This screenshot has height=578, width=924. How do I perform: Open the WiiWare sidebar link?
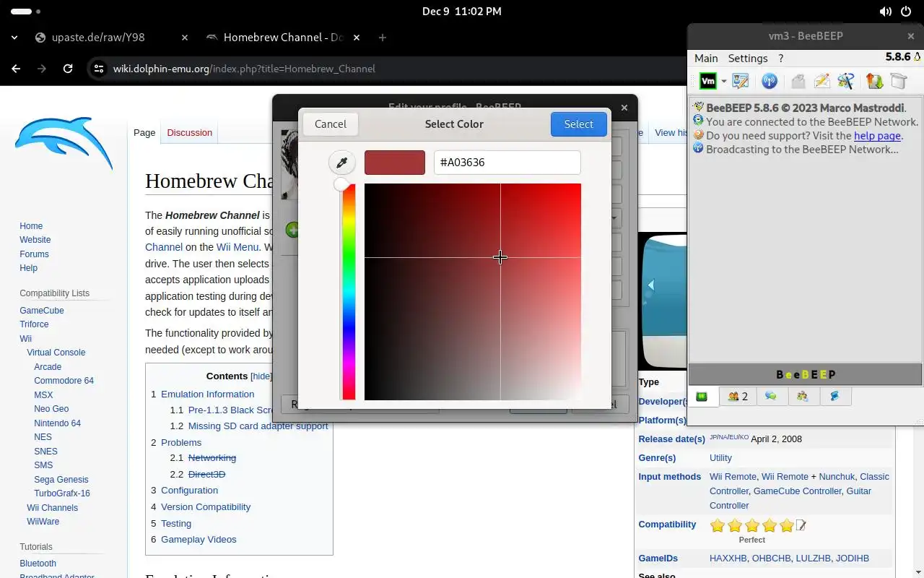coord(43,522)
